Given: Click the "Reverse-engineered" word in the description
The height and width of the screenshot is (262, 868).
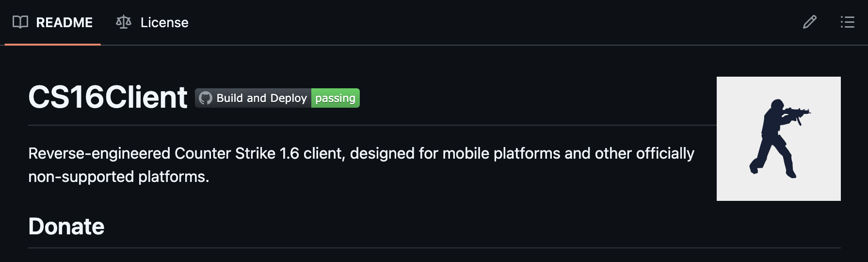Looking at the screenshot, I should (99, 153).
